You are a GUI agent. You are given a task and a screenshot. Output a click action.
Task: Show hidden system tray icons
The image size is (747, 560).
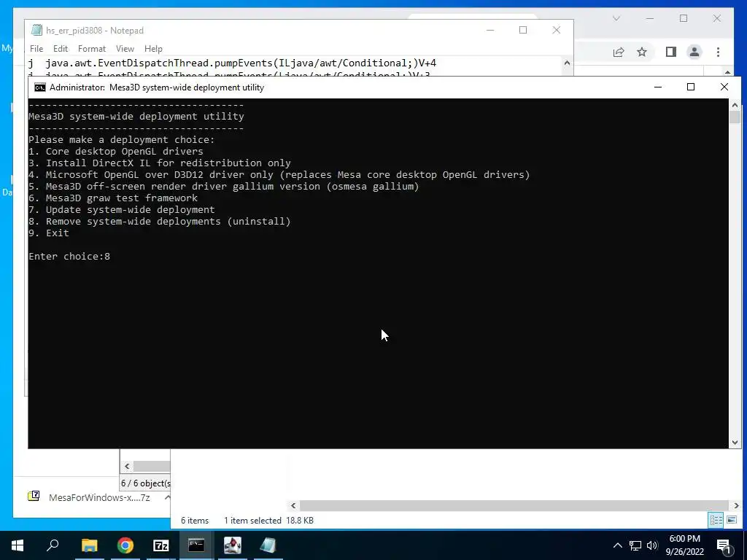(x=617, y=545)
